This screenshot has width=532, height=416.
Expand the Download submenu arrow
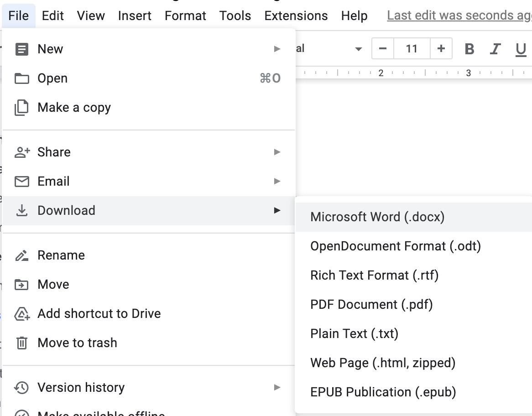(277, 210)
